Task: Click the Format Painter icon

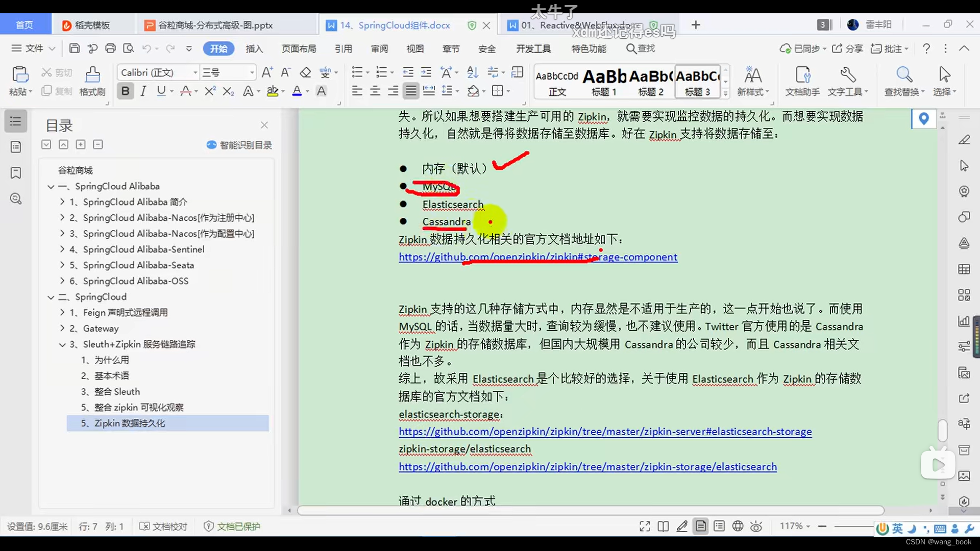Action: tap(92, 74)
